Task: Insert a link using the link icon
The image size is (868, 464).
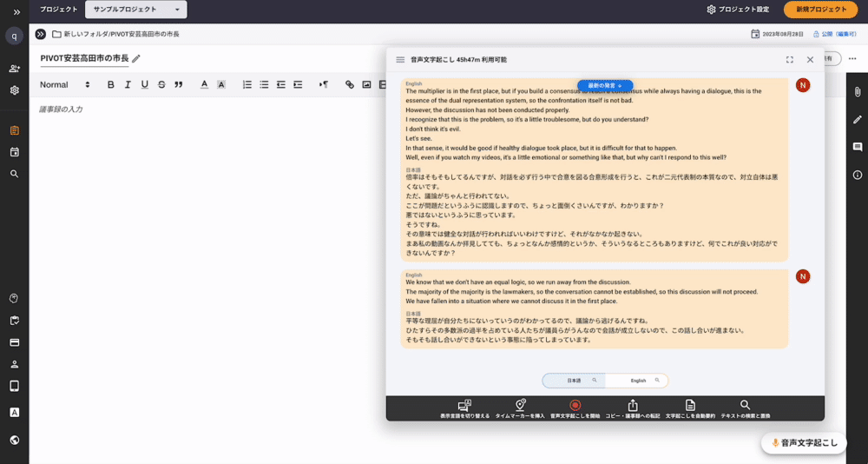Action: [350, 84]
